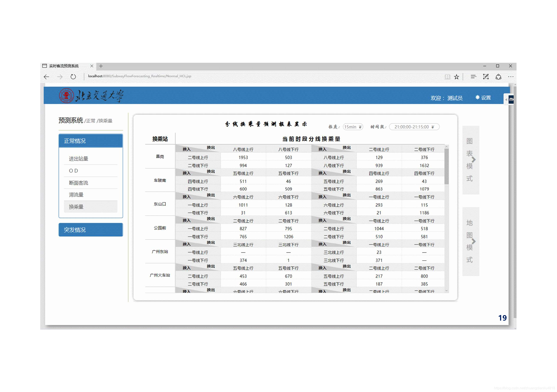Click the browser refresh icon

(73, 77)
